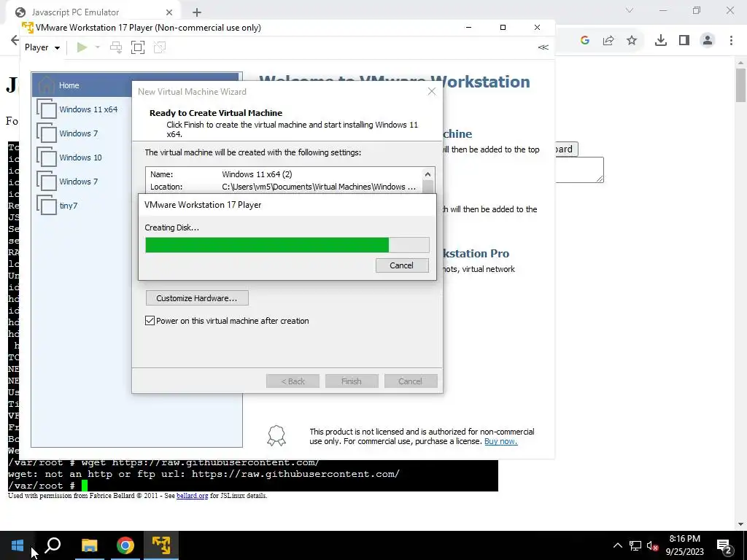
Task: Open the taskbar clock and date
Action: tap(684, 545)
